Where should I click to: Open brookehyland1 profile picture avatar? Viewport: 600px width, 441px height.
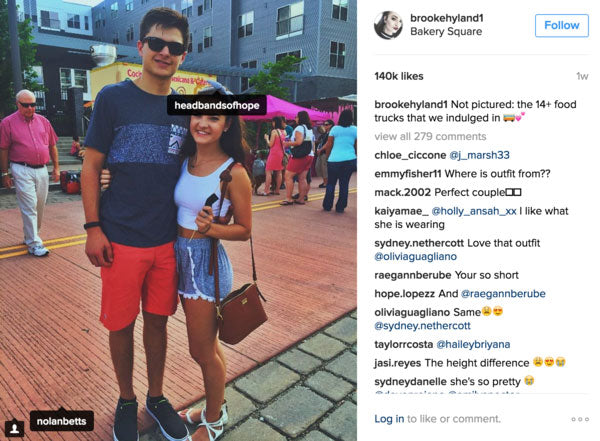tap(388, 25)
